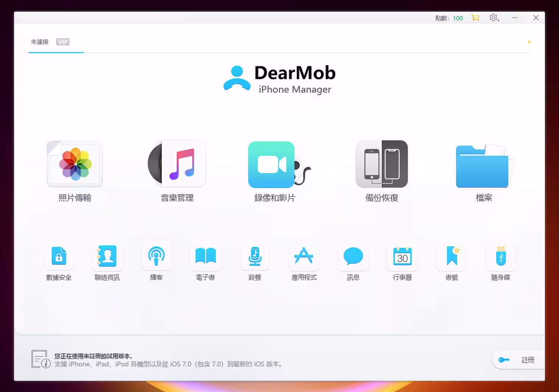Click the shopping cart icon
Image resolution: width=559 pixels, height=392 pixels.
pos(475,18)
